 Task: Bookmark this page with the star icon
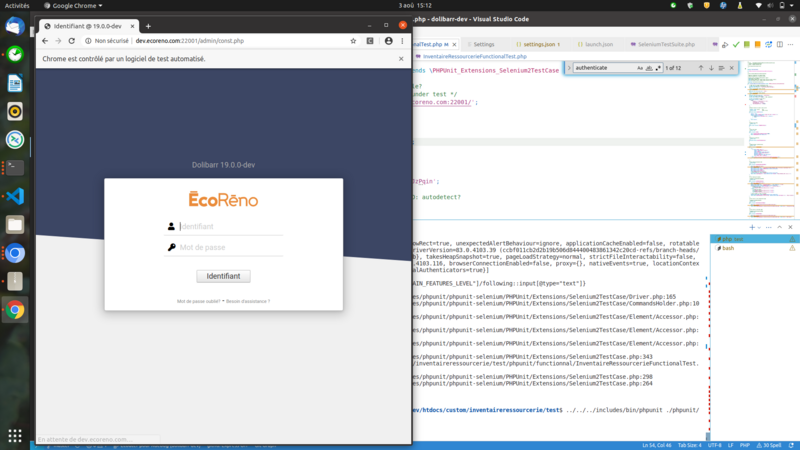[x=353, y=41]
